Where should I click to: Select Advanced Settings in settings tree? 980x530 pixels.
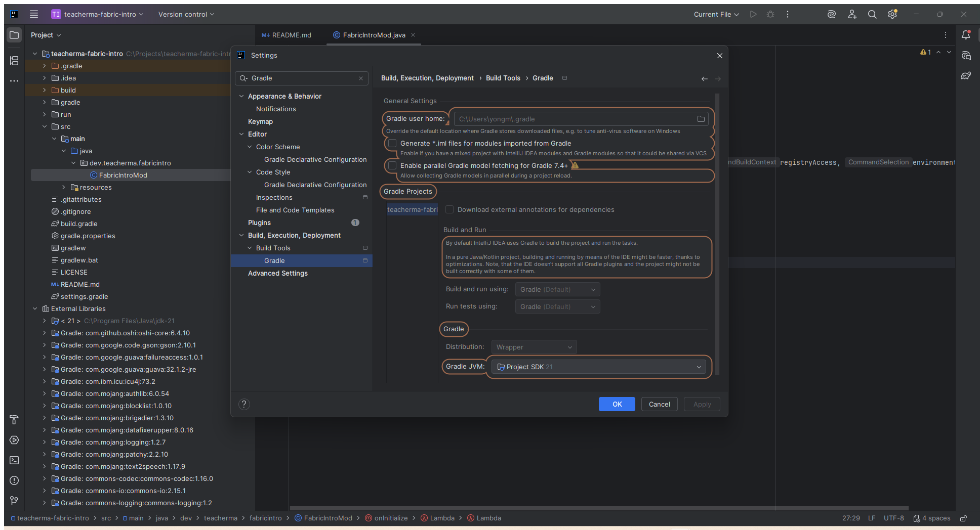278,273
